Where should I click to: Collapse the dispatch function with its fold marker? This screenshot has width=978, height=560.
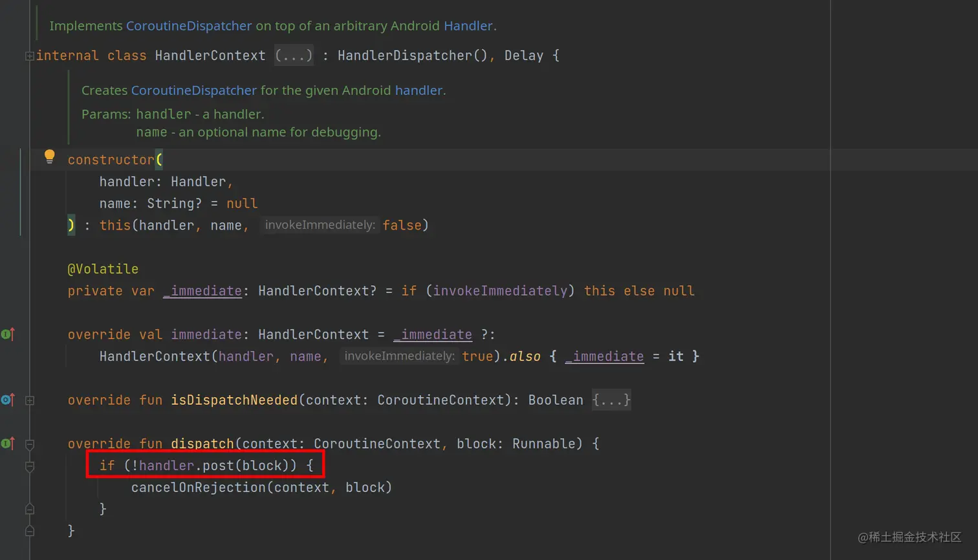point(30,445)
